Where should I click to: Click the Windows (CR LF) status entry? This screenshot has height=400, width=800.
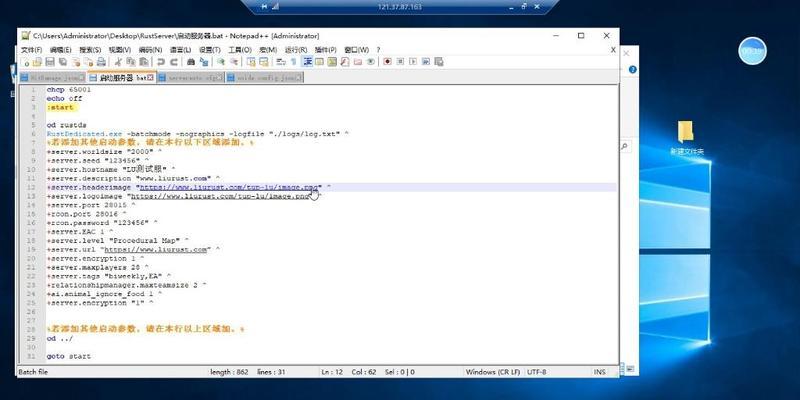coord(492,372)
